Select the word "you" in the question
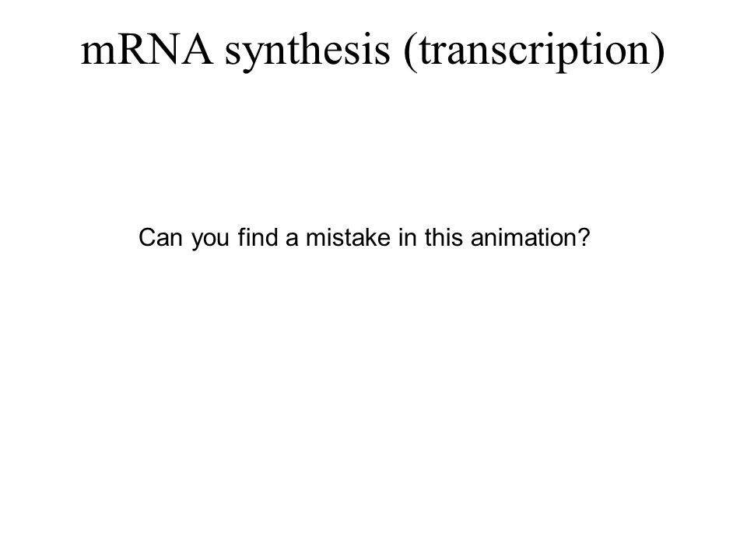The height and width of the screenshot is (560, 747). coord(210,240)
